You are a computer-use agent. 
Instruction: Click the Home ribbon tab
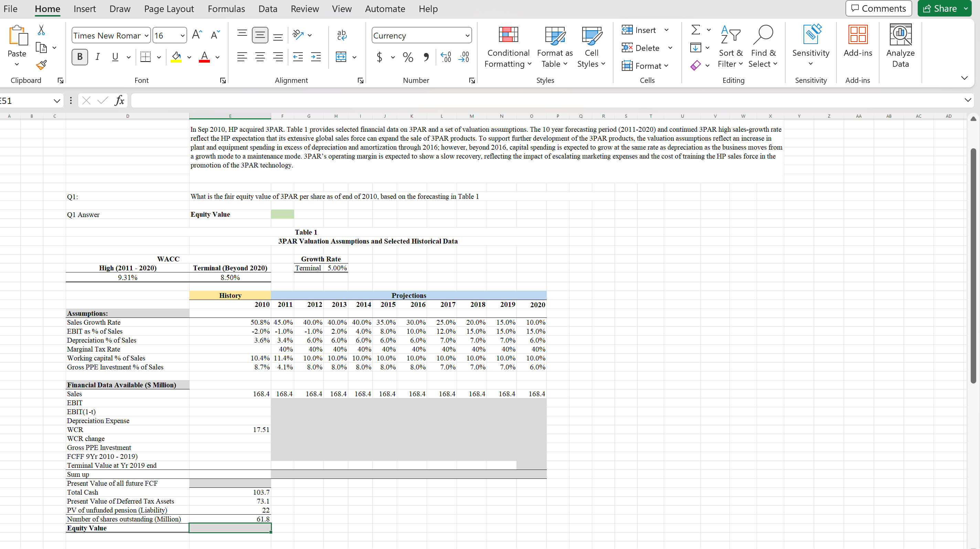tap(46, 9)
